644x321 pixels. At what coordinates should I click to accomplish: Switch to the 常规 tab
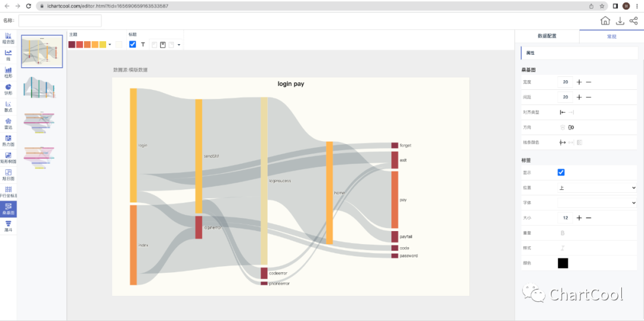(x=611, y=36)
